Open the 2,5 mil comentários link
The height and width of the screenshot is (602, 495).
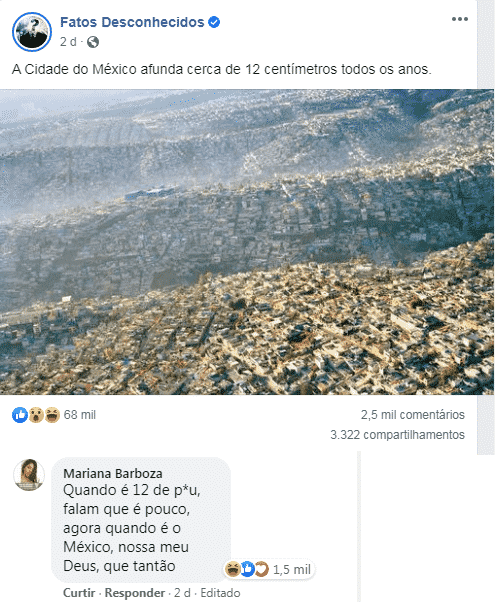(412, 415)
